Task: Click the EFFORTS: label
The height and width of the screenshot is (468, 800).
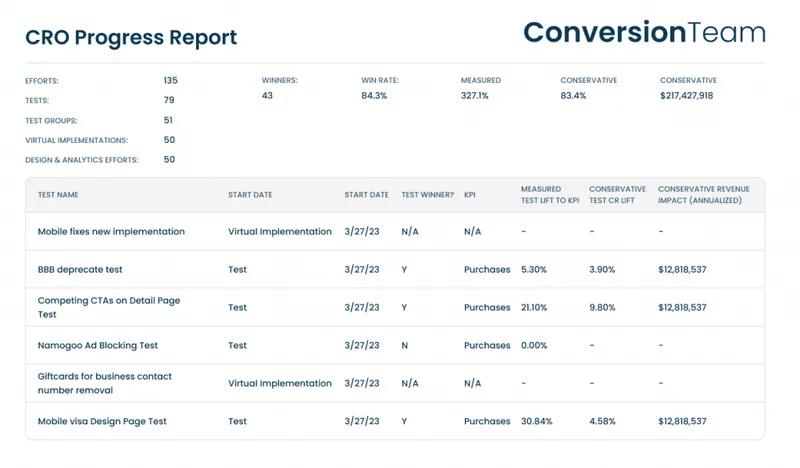Action: tap(42, 81)
